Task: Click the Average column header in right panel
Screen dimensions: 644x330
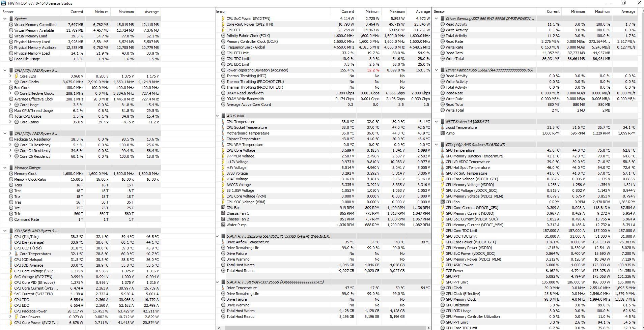Action: click(x=624, y=11)
